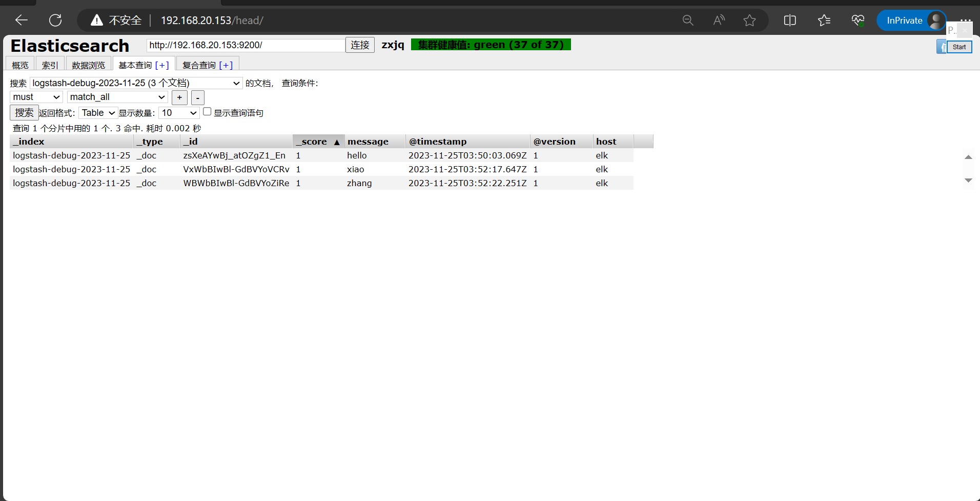Toggle the 显示查询语句 checkbox
Screen dimensions: 980x501
click(x=207, y=111)
